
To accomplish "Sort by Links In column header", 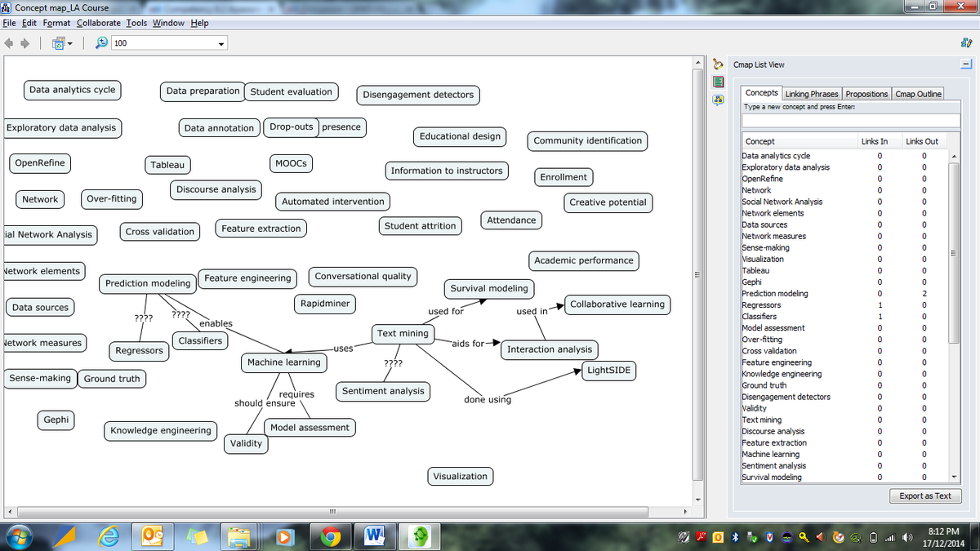I will coord(880,141).
